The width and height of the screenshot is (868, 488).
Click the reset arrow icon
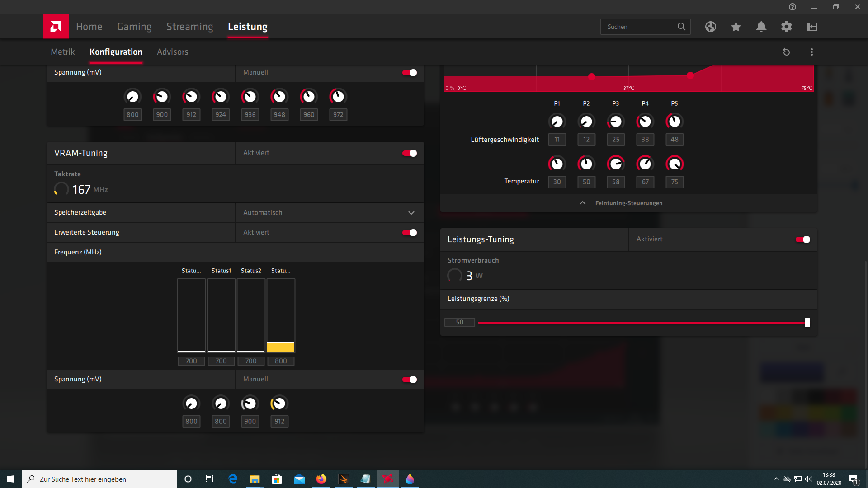tap(786, 52)
